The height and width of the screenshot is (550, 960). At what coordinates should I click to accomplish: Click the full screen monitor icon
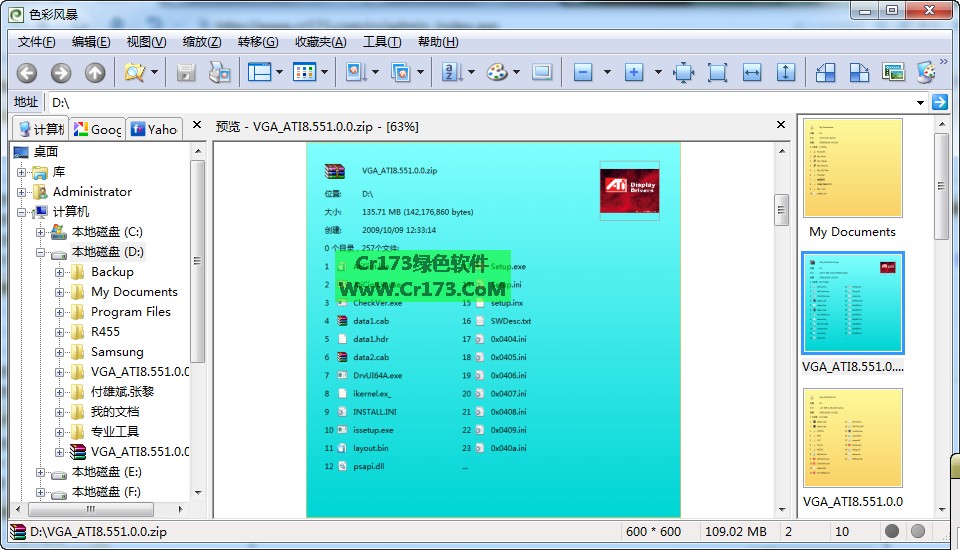[542, 72]
